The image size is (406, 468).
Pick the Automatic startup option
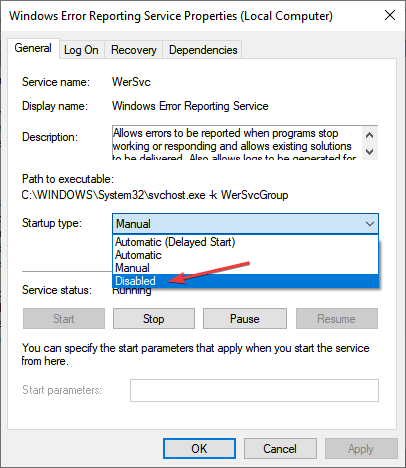click(245, 255)
